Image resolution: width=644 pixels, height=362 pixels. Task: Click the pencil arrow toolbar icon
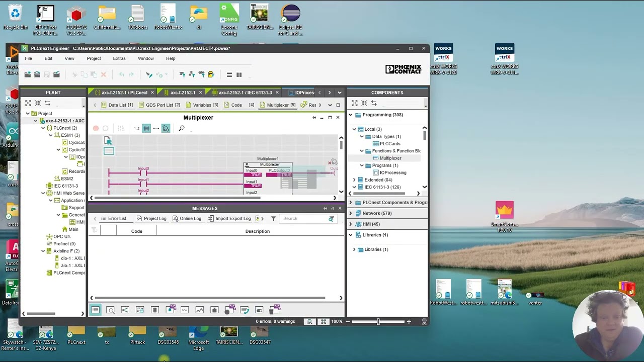[x=149, y=74]
